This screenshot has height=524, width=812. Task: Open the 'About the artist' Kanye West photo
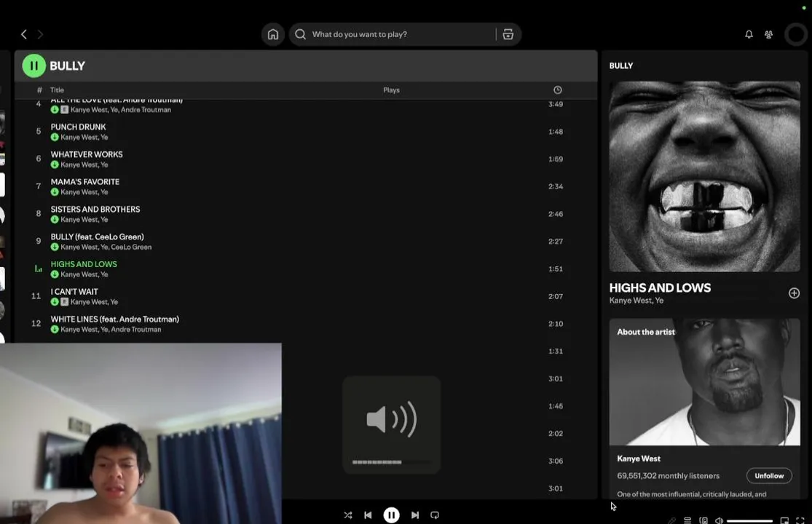704,382
